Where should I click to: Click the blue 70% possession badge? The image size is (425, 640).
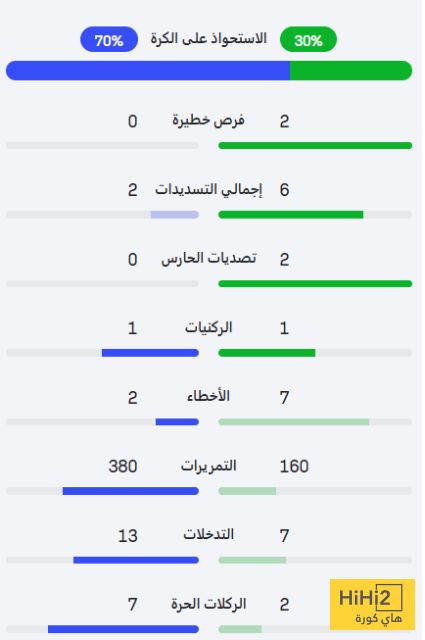[109, 40]
